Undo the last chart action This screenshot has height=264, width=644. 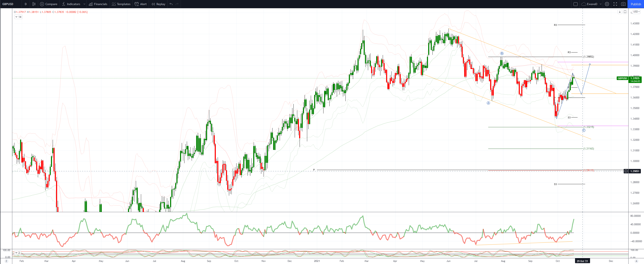tap(171, 4)
